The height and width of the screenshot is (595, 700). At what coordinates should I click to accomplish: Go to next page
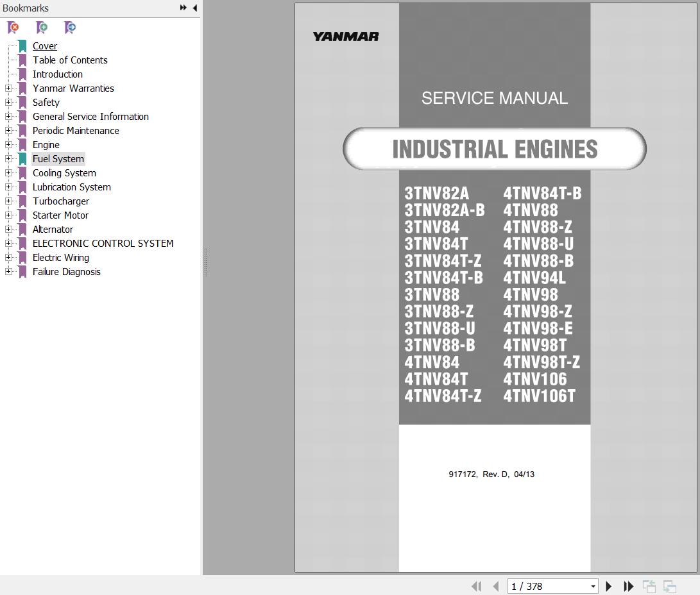pyautogui.click(x=608, y=586)
